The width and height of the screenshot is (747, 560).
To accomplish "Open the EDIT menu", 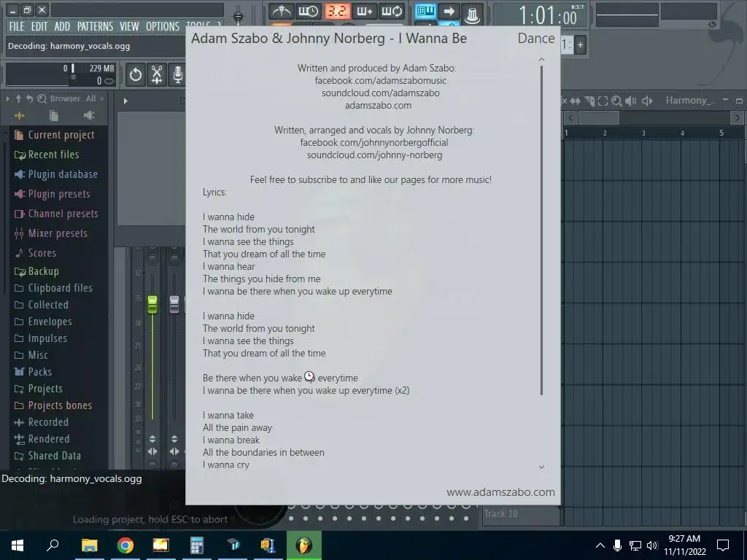I will [x=39, y=26].
